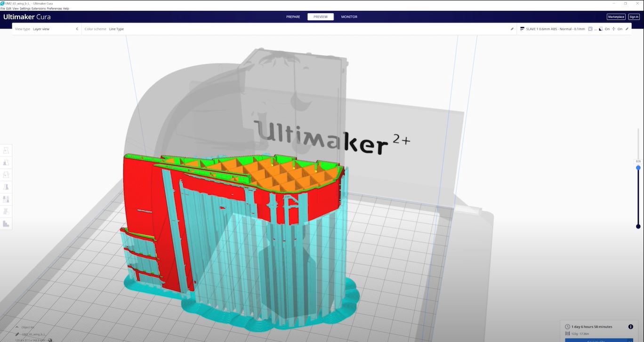Viewport: 644px width, 342px height.
Task: Select the Support Blocker tool
Action: (x=6, y=212)
